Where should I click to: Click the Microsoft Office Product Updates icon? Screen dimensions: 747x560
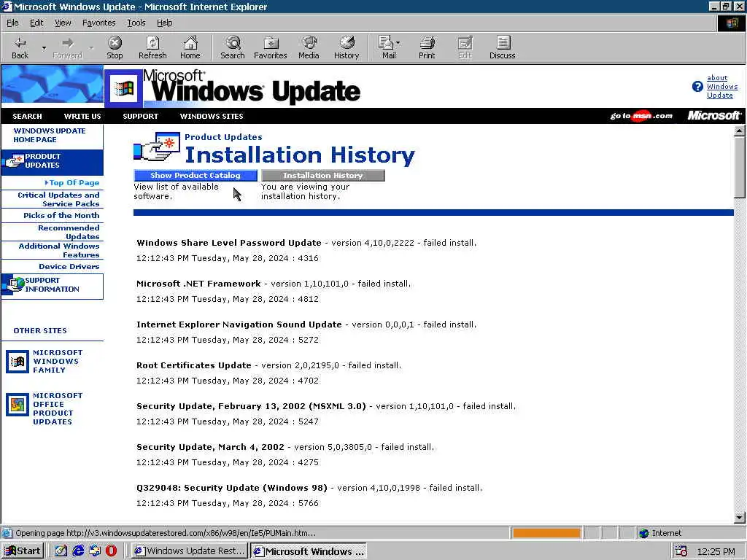(18, 405)
